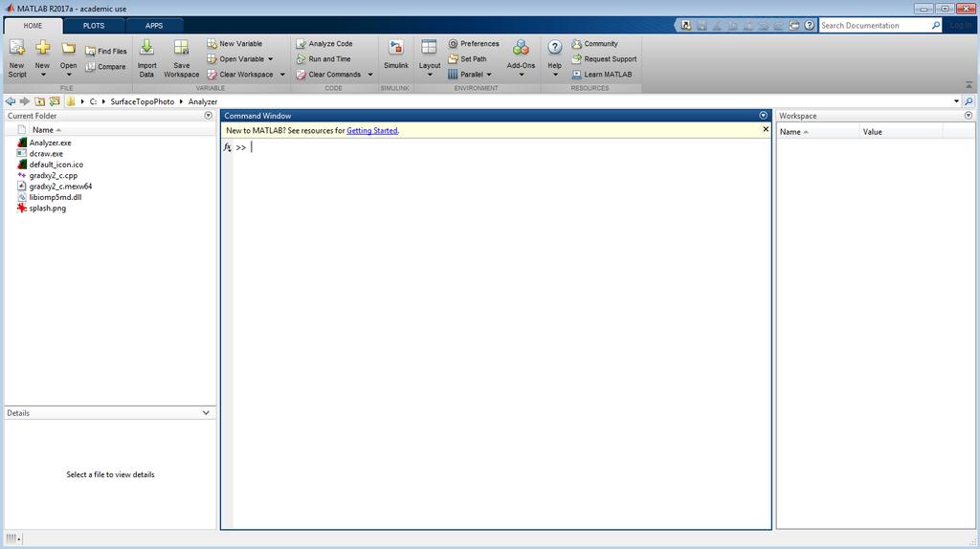Open the Add-Ons menu
980x549 pixels.
tap(521, 58)
